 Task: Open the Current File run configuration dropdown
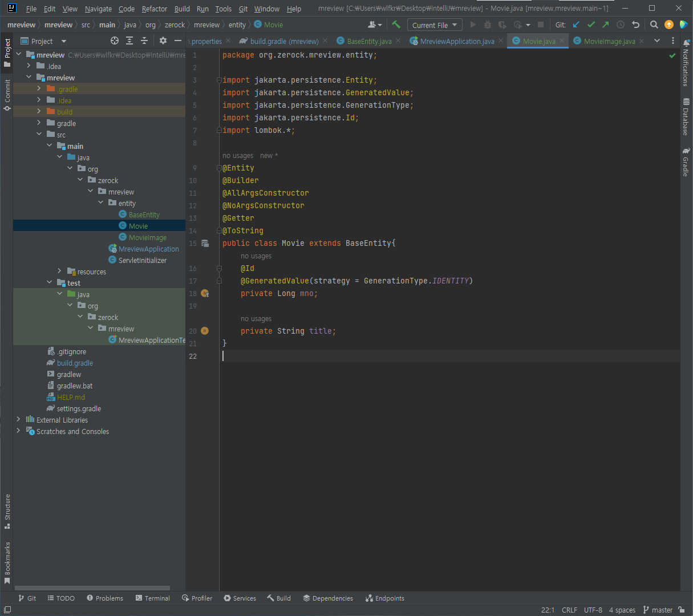click(435, 25)
